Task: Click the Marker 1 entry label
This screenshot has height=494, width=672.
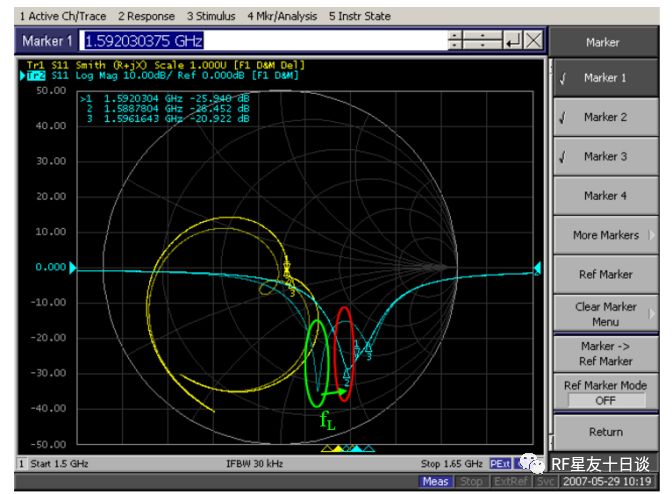Action: (47, 41)
